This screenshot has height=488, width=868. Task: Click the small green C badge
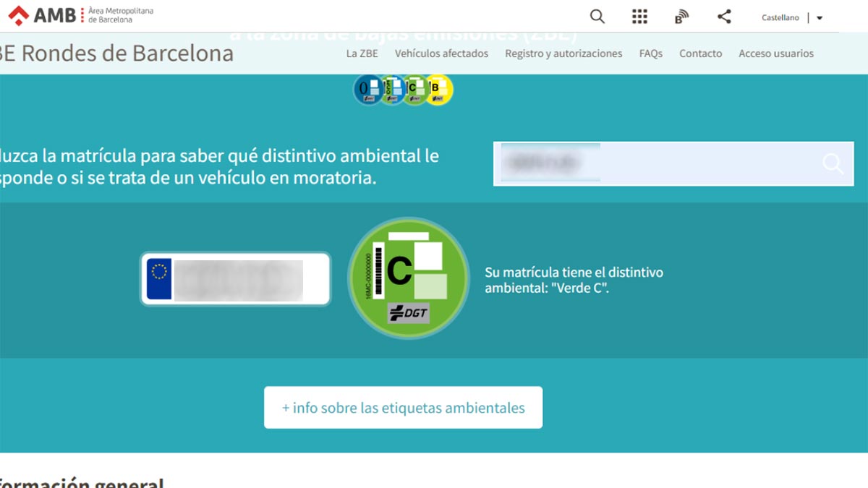(x=415, y=90)
